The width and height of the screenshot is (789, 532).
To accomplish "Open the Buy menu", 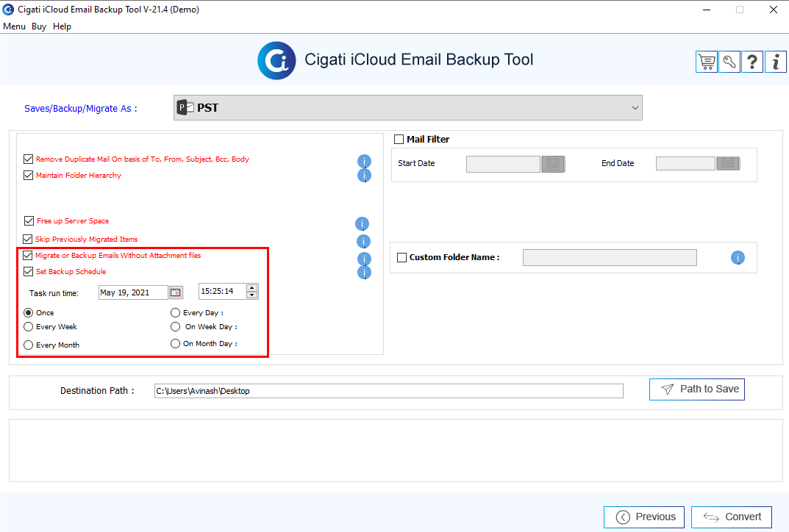I will coord(39,26).
